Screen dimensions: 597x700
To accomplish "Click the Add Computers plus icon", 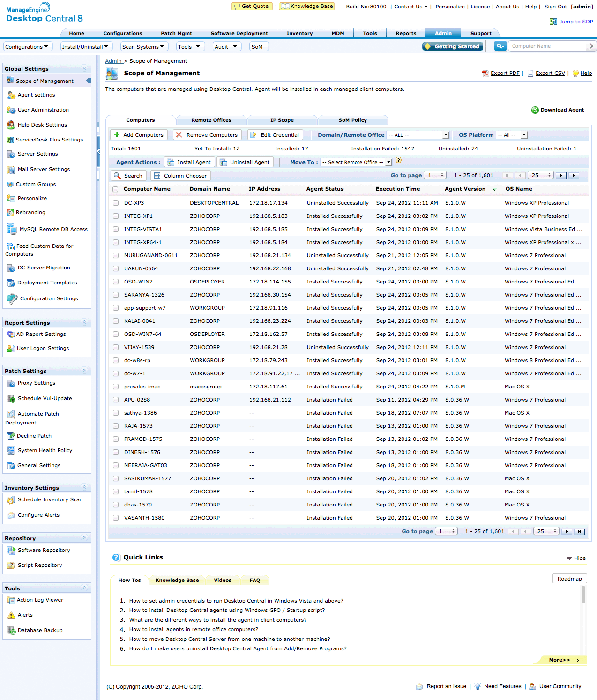I will pyautogui.click(x=117, y=135).
